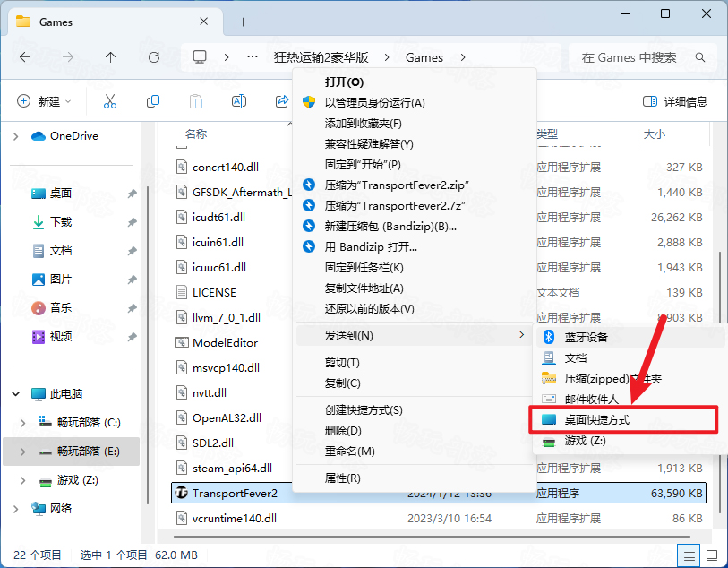
Task: Click chevron after 狂热运输2豪华版 breadcrumb
Action: tap(387, 57)
